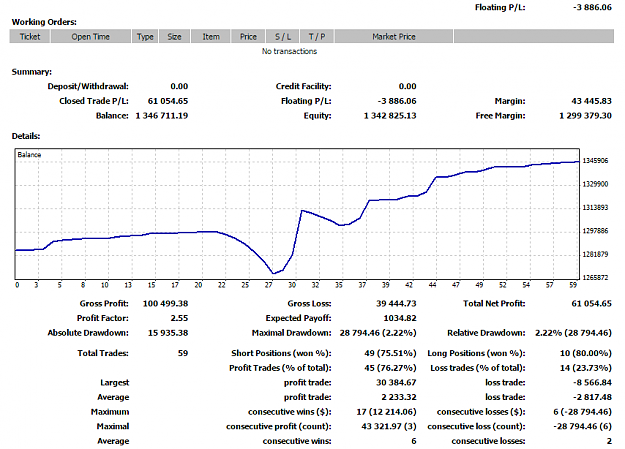Click consecutive loss value -28 794.46 (6)

point(582,426)
